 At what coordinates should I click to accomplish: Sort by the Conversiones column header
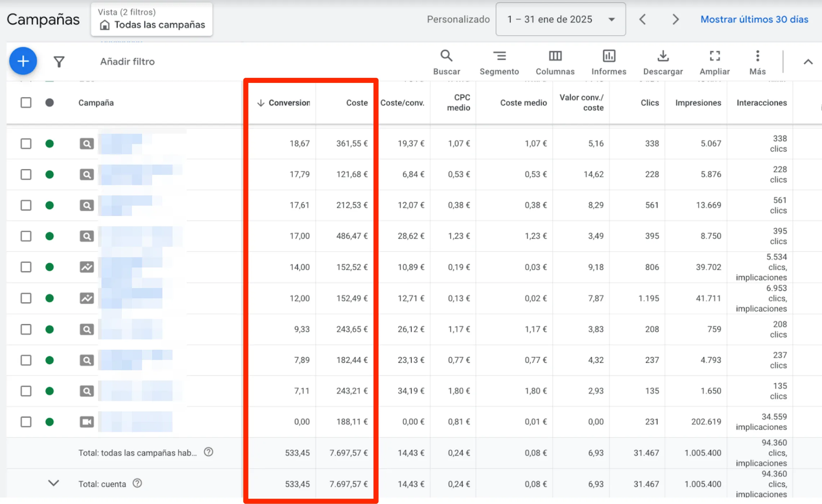click(288, 103)
